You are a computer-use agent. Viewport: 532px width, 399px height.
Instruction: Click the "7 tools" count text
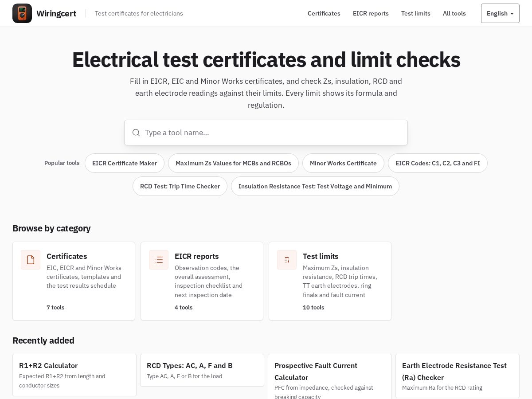tap(55, 307)
